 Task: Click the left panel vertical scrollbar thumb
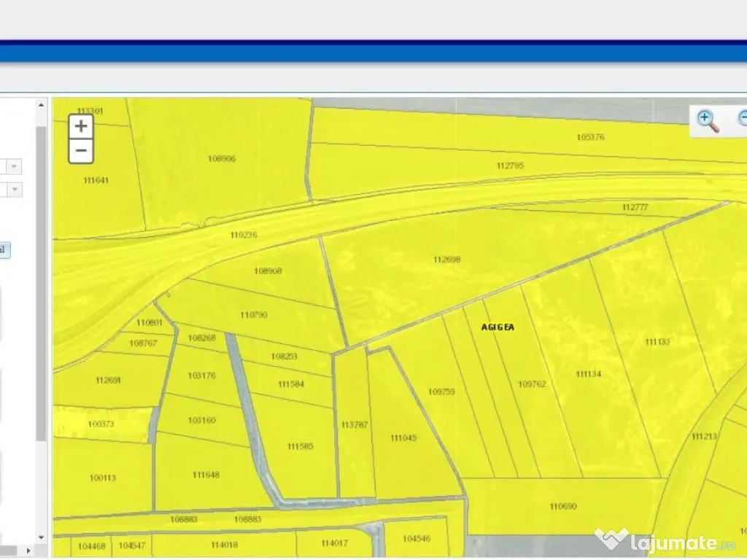point(42,284)
